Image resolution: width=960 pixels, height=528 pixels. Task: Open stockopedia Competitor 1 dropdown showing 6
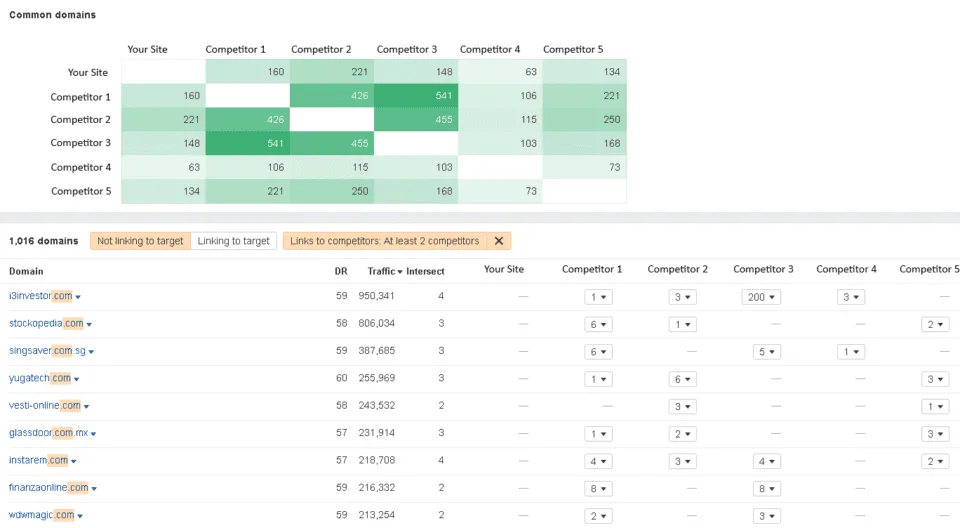(x=598, y=325)
